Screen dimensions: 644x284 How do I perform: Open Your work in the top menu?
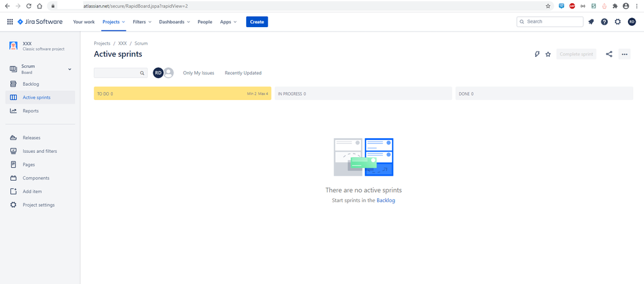(x=84, y=22)
